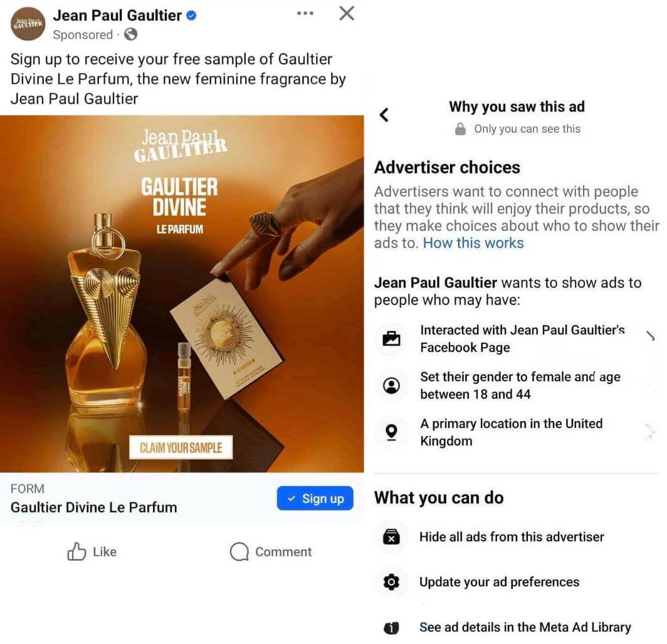The image size is (667, 644).
Task: Click the Gaultier Divine perfume ad image
Action: tap(182, 294)
